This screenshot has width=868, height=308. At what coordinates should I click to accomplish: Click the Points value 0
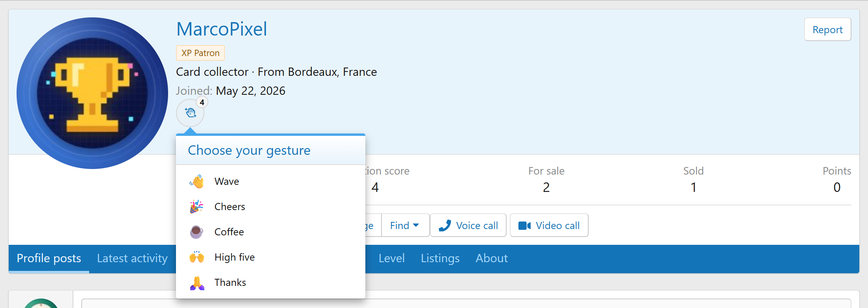pyautogui.click(x=837, y=187)
